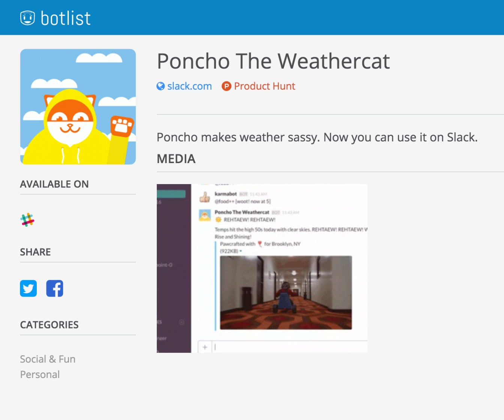Viewport: 504px width, 420px height.
Task: Click the AVAILABLE ON heading
Action: [54, 184]
